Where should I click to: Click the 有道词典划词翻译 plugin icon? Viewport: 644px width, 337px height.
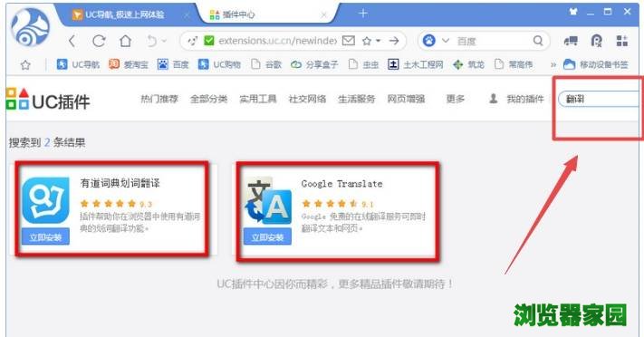click(x=45, y=200)
